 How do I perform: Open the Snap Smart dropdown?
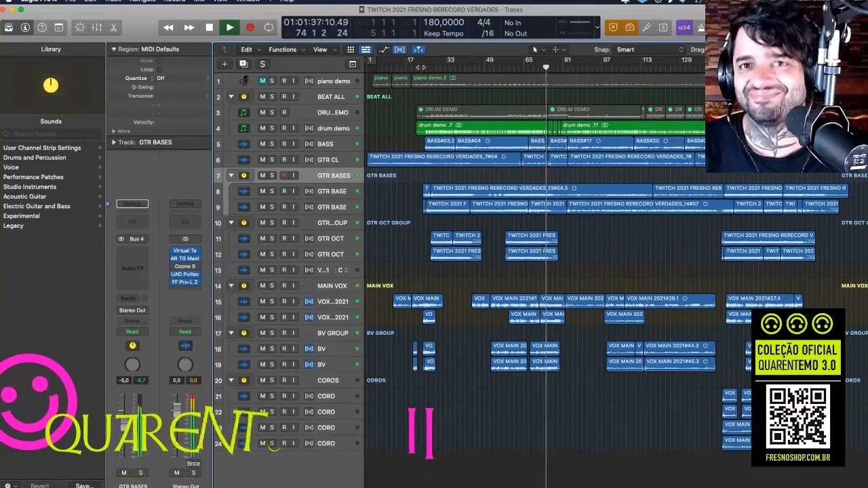click(x=650, y=49)
